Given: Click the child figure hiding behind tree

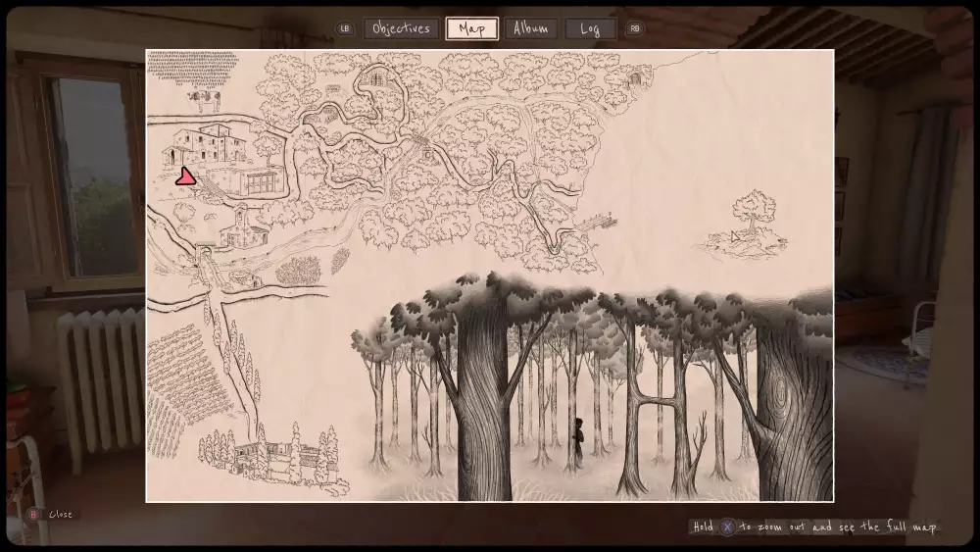Looking at the screenshot, I should tap(579, 442).
